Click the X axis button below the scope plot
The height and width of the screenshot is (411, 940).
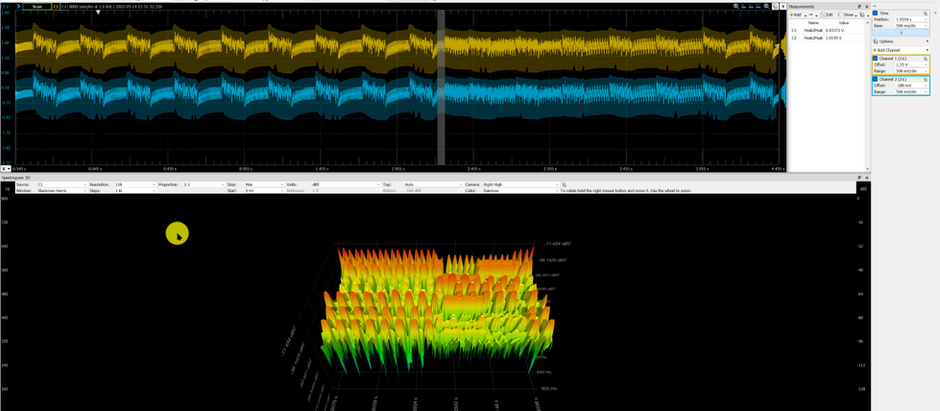point(5,169)
